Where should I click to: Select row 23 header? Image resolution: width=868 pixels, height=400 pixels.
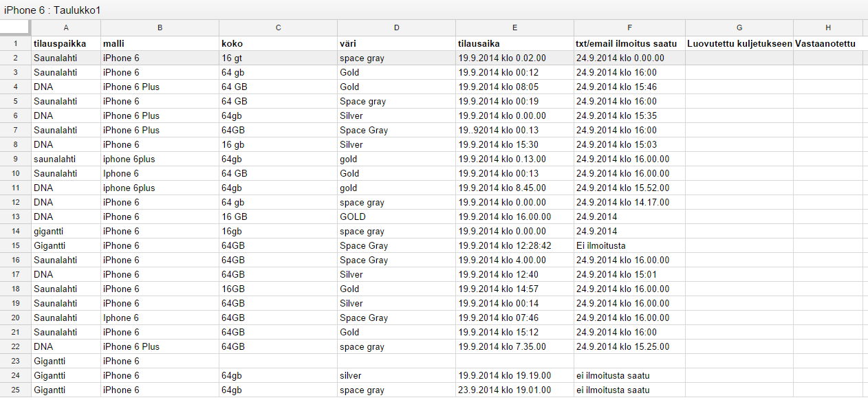[15, 361]
